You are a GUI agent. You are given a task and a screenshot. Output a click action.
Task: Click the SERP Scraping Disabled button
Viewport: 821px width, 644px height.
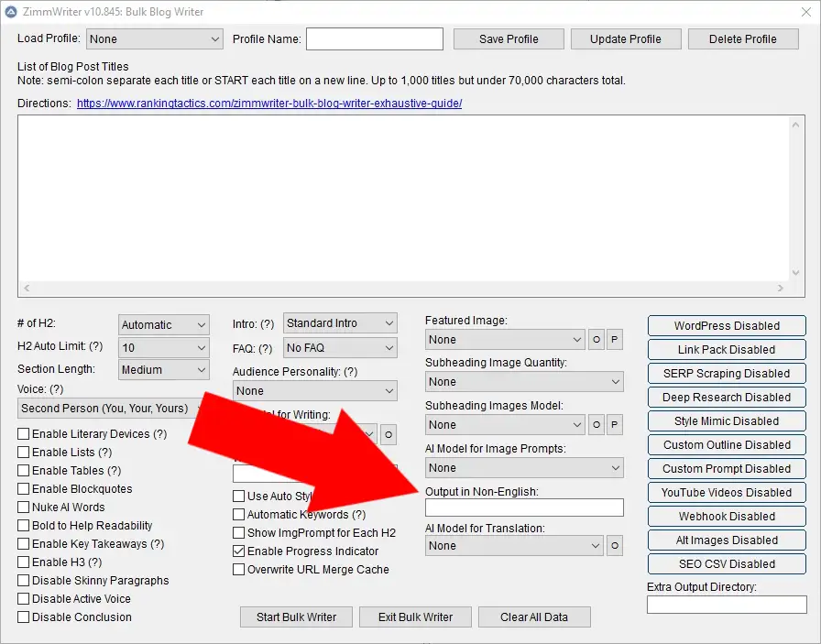point(727,374)
